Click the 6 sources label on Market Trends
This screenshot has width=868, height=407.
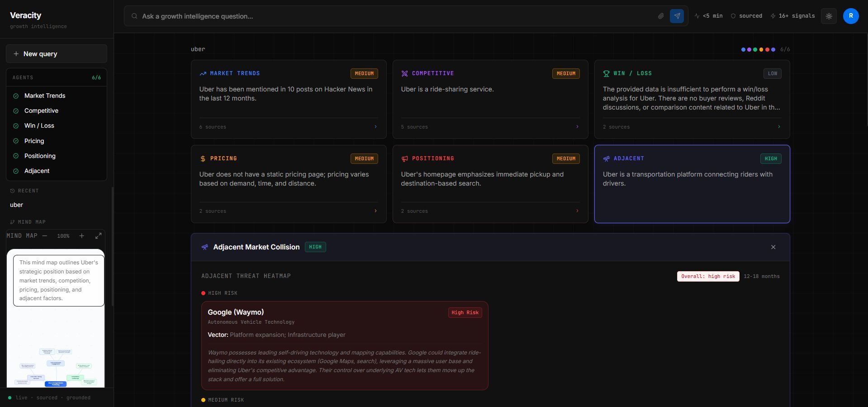point(213,127)
